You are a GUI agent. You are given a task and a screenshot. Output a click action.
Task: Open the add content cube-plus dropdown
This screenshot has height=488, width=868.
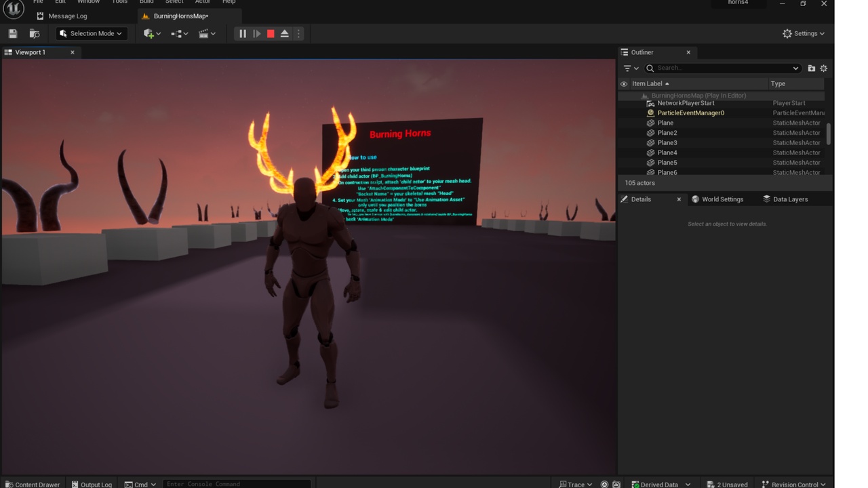pyautogui.click(x=152, y=33)
